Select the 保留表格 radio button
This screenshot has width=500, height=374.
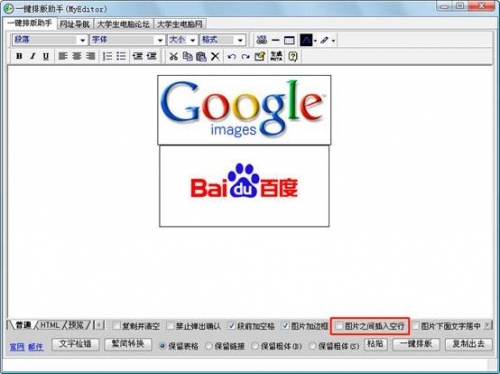coord(162,346)
